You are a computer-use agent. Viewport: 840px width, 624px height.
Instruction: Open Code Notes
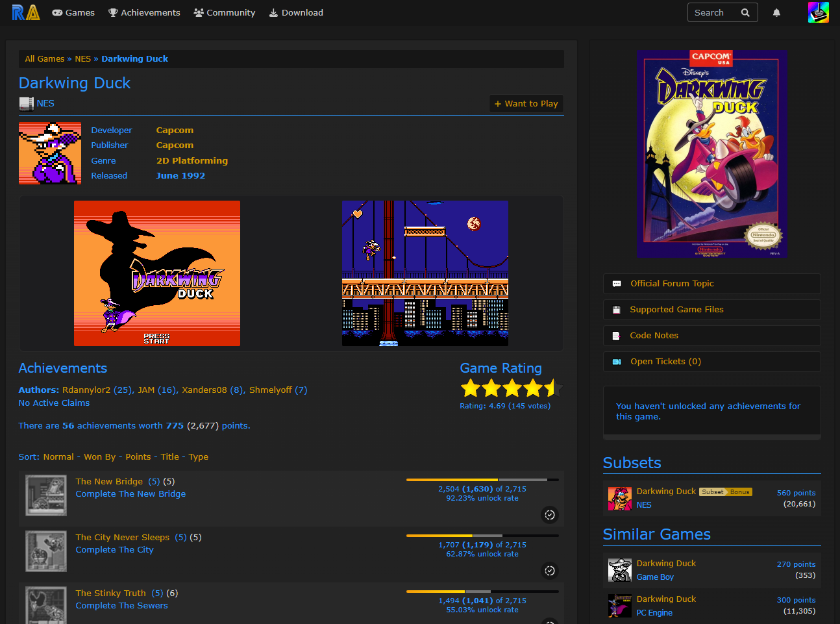tap(712, 335)
